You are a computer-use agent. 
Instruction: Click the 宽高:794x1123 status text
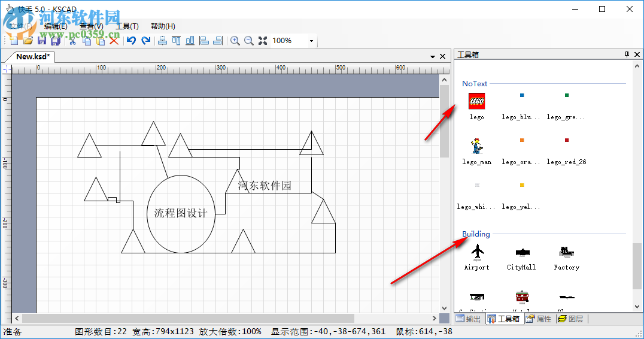point(163,332)
